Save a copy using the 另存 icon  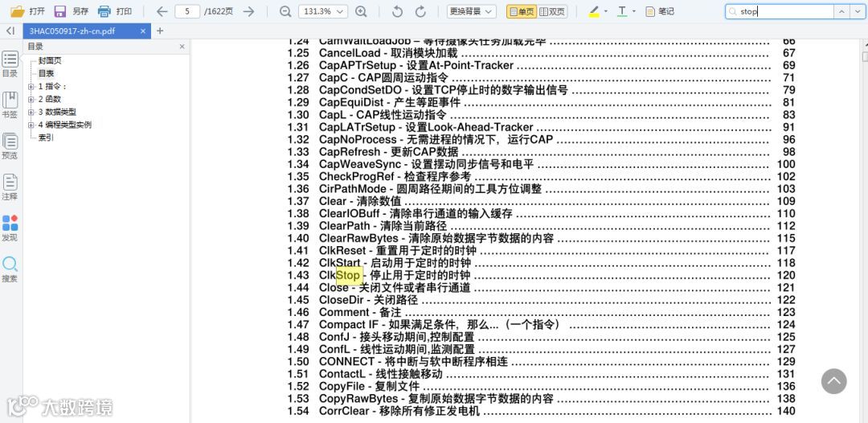60,11
